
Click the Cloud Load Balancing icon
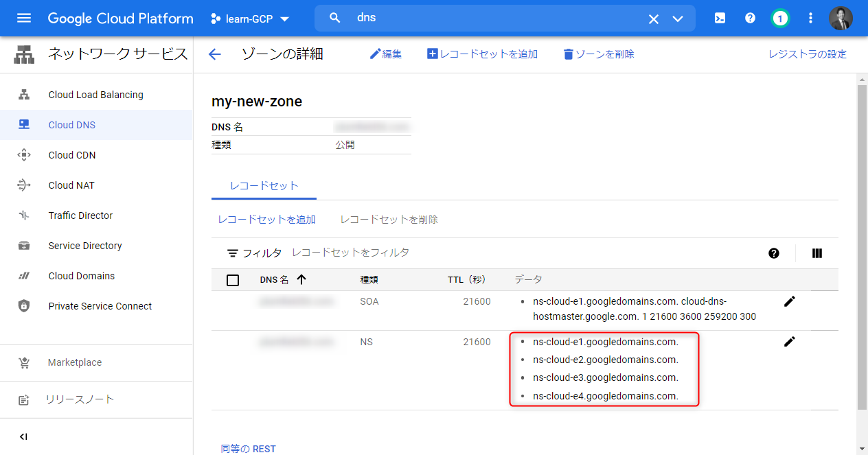coord(24,95)
